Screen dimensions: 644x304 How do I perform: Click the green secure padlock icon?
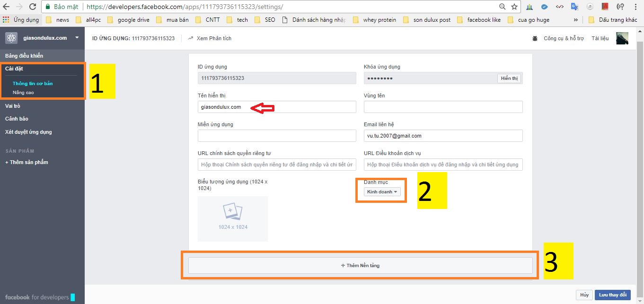tap(47, 7)
